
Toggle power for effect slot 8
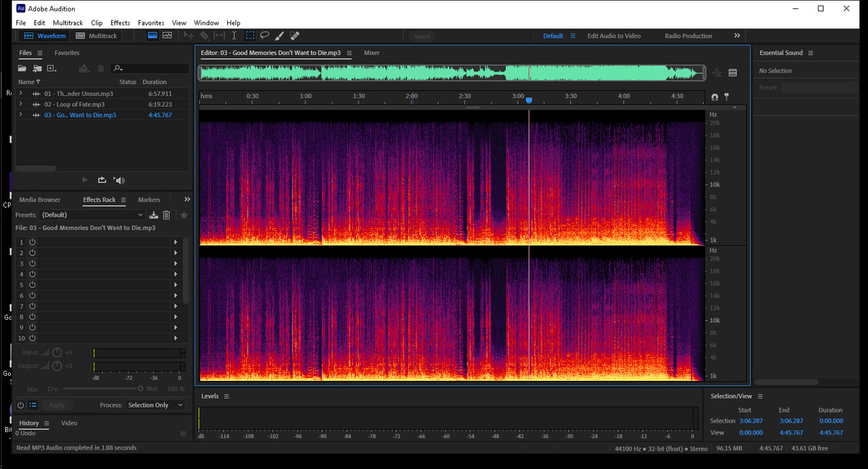coord(32,317)
